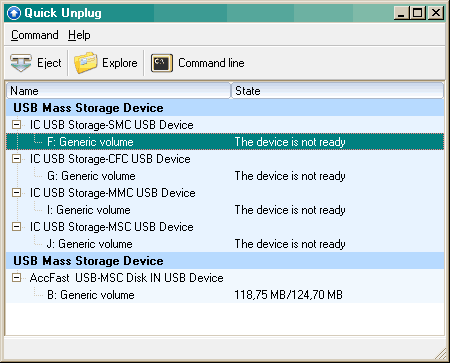Sort by the State column header
Image resolution: width=450 pixels, height=363 pixels.
(x=337, y=91)
